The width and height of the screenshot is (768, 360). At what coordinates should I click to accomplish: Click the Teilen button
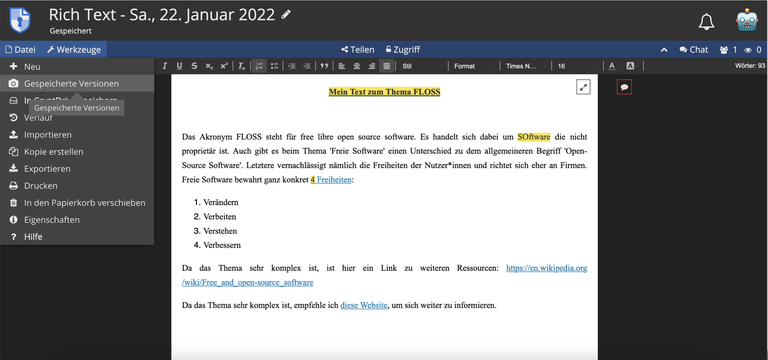(358, 49)
